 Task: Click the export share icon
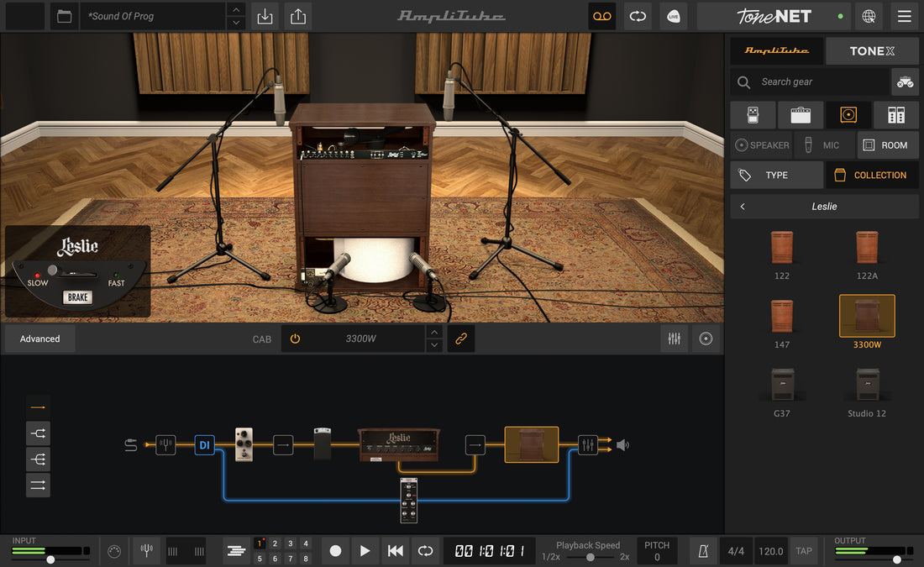click(x=298, y=16)
